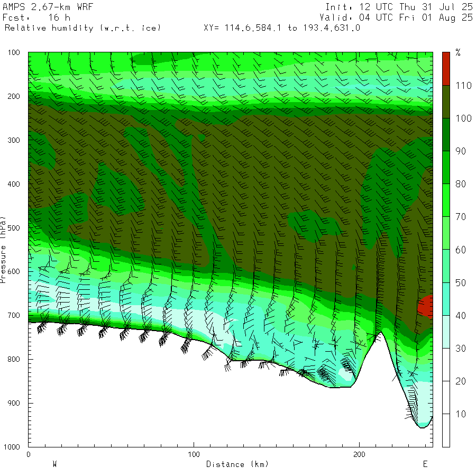
Task: Click the 'Fcst: 16 h' forecast label
Action: coord(36,17)
